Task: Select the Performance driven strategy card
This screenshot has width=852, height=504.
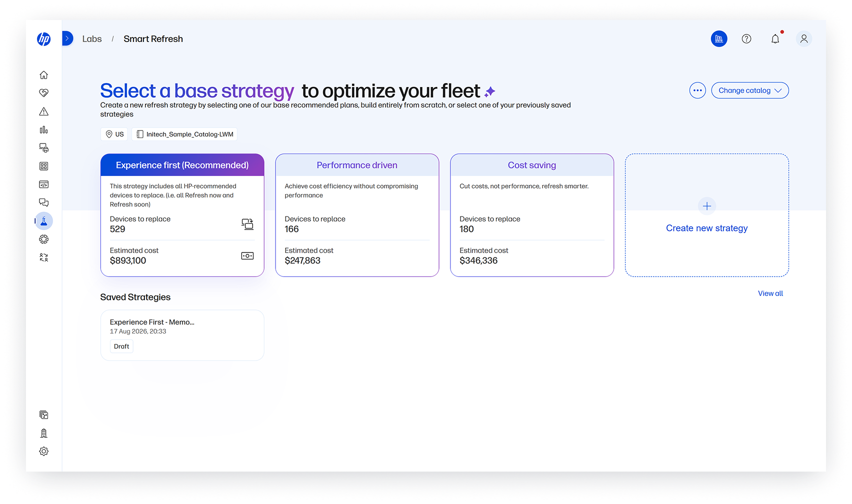Action: click(x=357, y=215)
